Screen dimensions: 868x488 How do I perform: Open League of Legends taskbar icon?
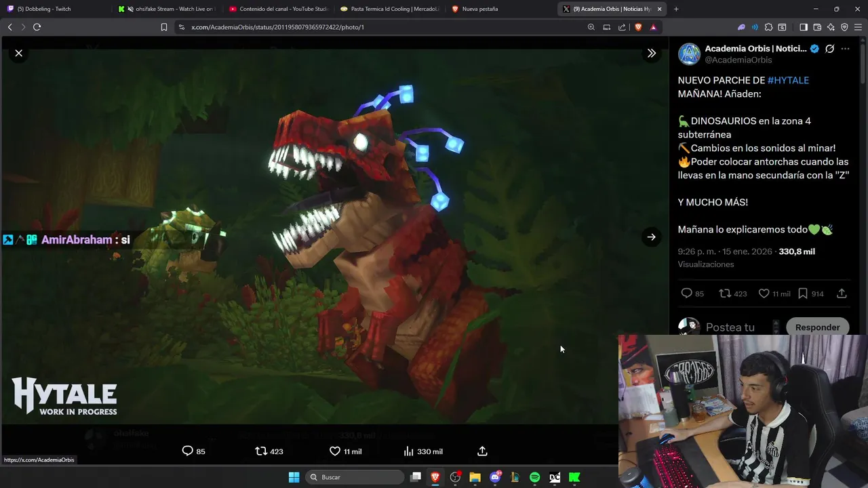coord(515,477)
